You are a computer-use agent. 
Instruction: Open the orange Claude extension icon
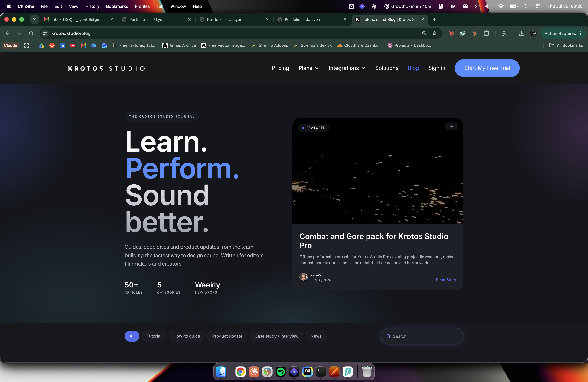coord(475,33)
